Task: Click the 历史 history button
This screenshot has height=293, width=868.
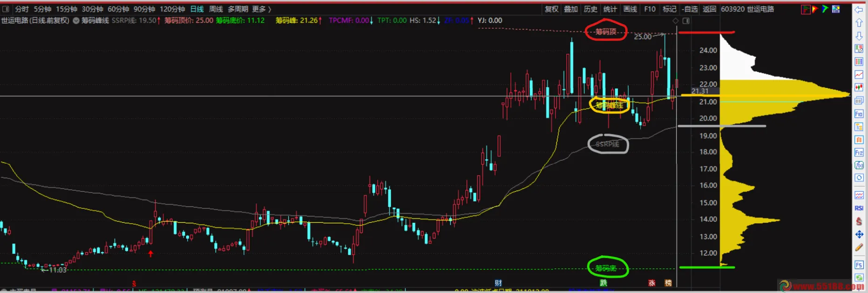Action: click(590, 9)
